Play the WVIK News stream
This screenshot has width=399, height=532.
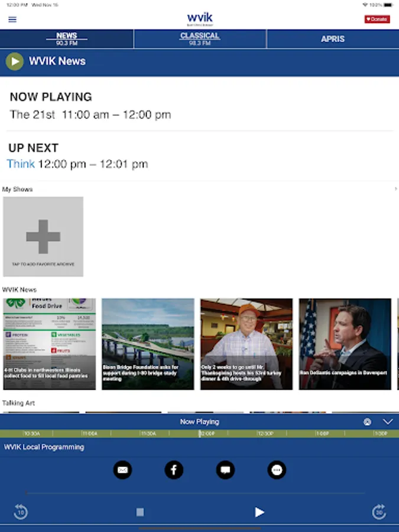[x=15, y=61]
